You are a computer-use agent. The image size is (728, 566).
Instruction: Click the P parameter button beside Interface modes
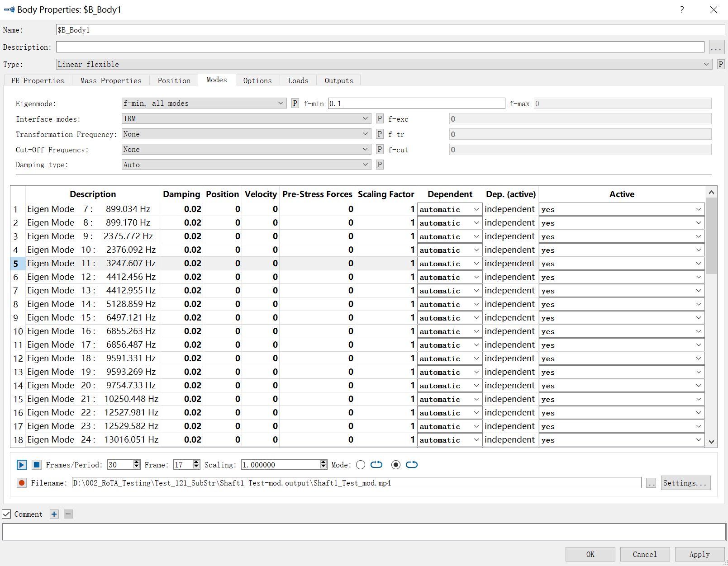[x=380, y=118]
